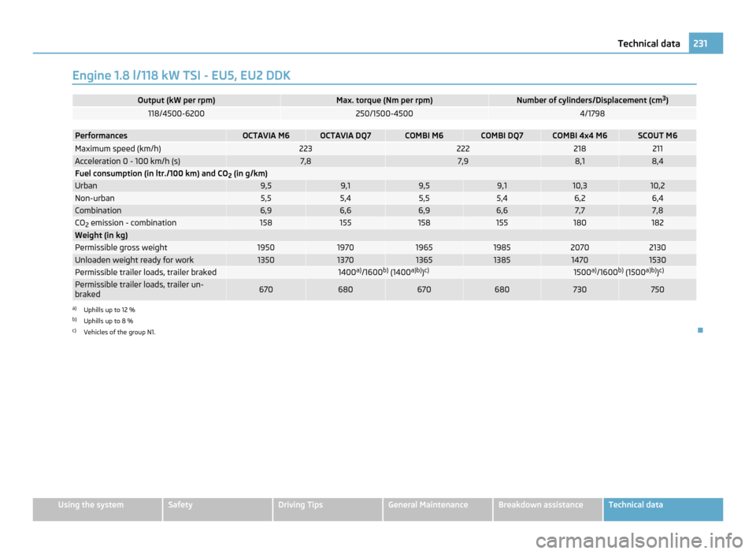756x554 pixels.
Task: Click the unloaden weight value 1530
Action: click(x=657, y=260)
